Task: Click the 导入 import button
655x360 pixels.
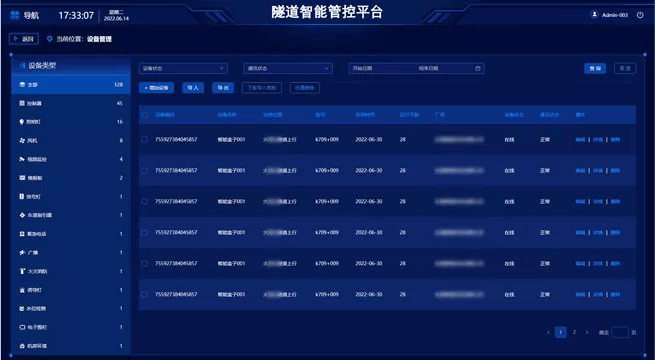Action: click(x=193, y=88)
